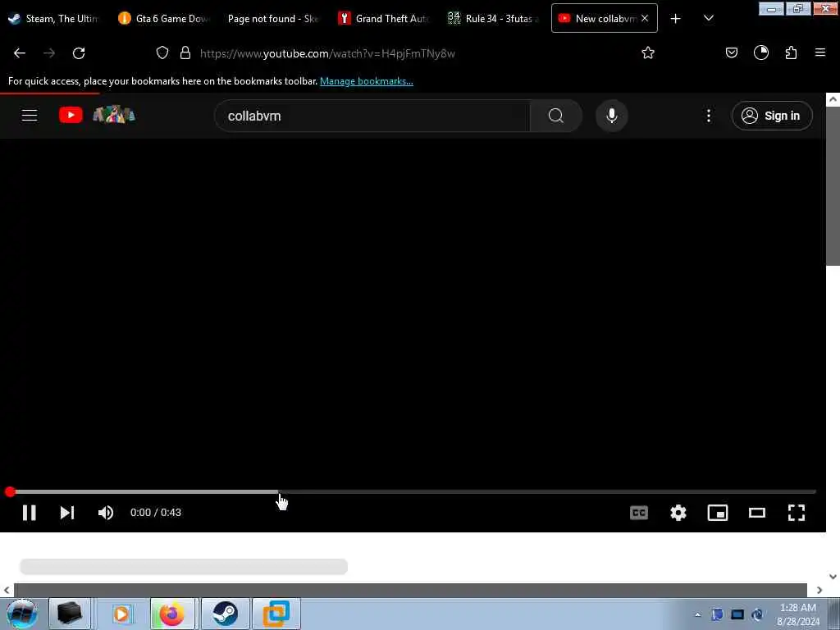Click the horizontal scrollbar right arrow
This screenshot has height=630, width=840.
click(x=819, y=590)
